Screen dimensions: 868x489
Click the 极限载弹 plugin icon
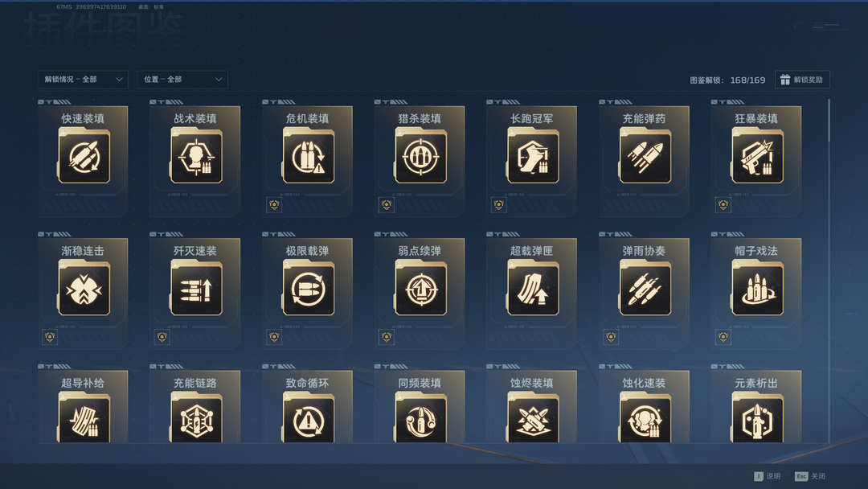pos(309,289)
